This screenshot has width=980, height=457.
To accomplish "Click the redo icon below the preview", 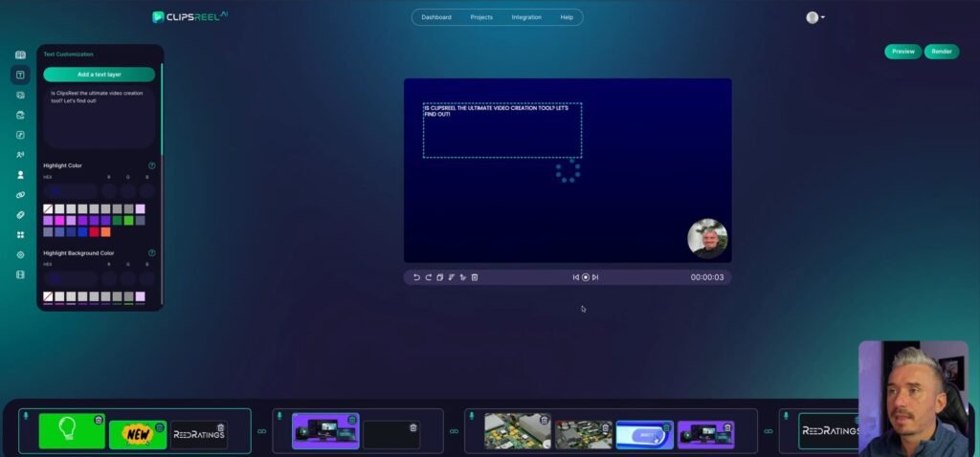I will point(428,277).
